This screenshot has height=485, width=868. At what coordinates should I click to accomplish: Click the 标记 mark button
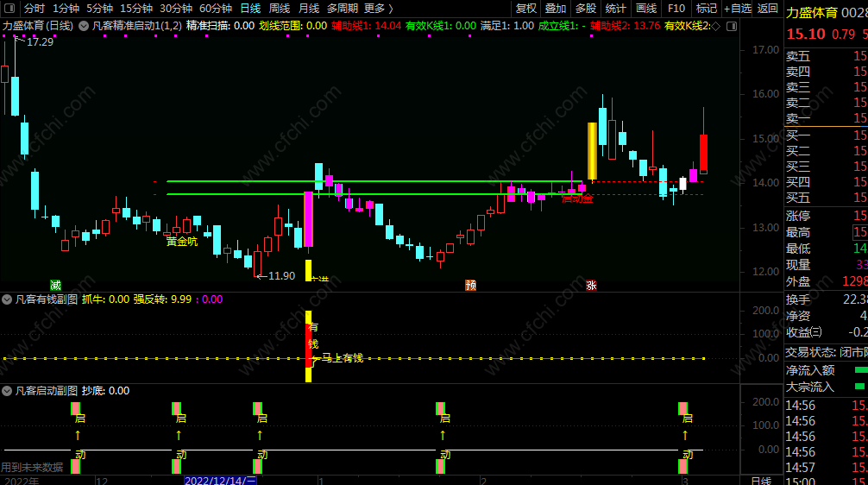pos(707,9)
